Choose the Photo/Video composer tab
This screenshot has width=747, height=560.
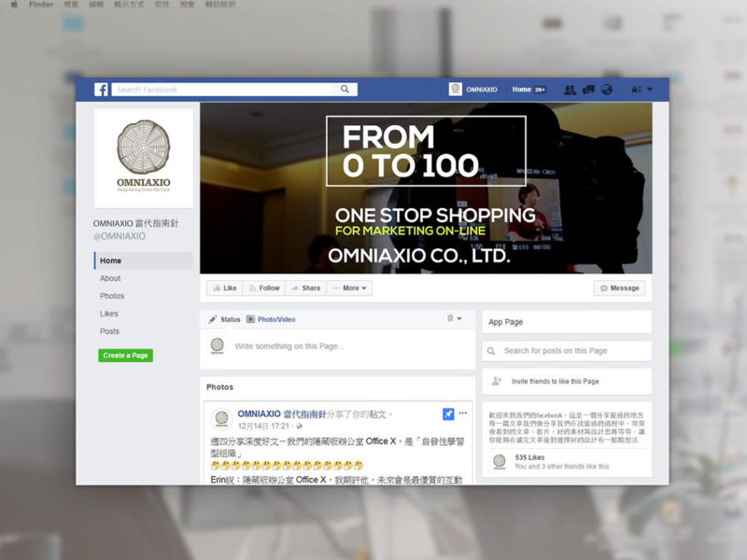click(x=271, y=319)
